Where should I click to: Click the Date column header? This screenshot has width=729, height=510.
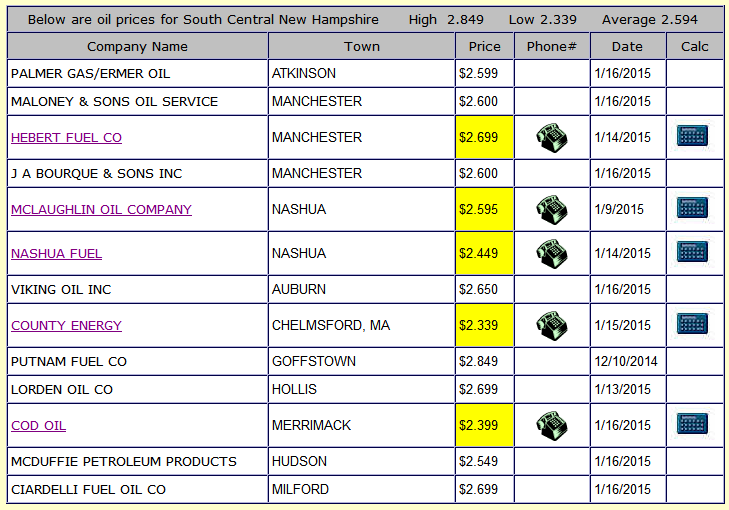(628, 46)
